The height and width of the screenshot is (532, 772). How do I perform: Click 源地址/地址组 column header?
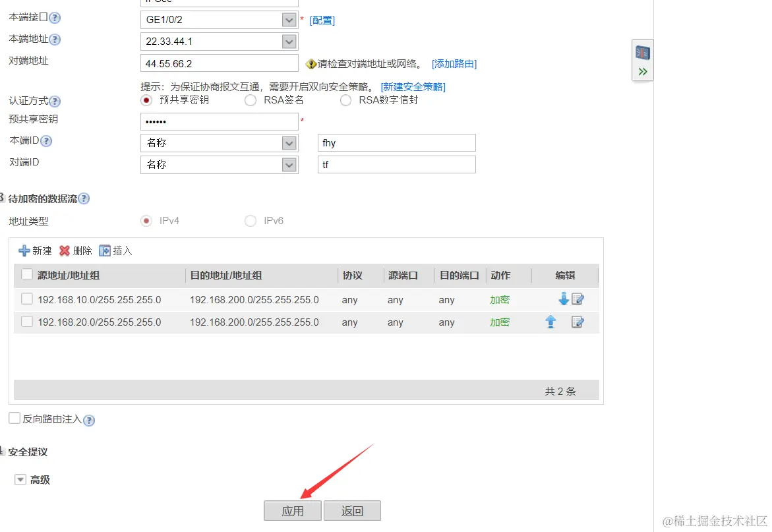[69, 276]
